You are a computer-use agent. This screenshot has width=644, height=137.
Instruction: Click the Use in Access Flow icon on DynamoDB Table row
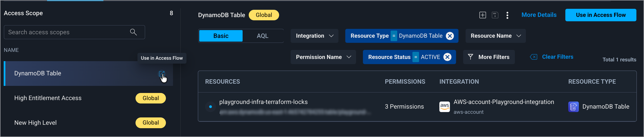coord(161,74)
